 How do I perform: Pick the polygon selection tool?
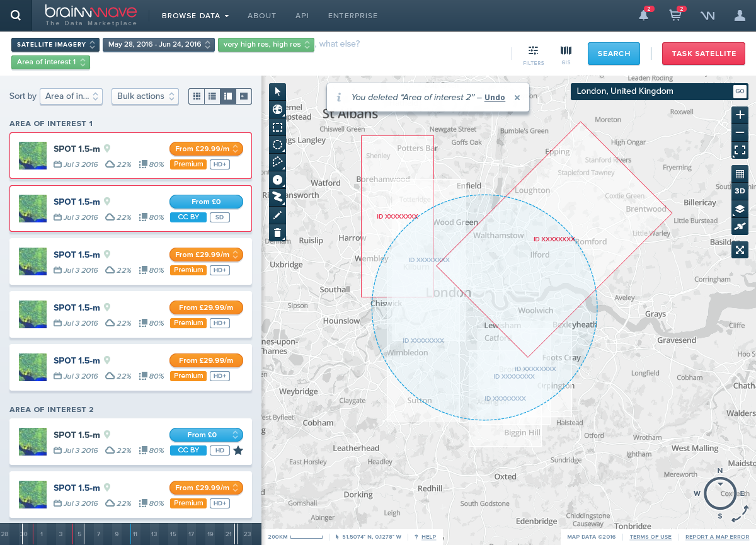(277, 163)
